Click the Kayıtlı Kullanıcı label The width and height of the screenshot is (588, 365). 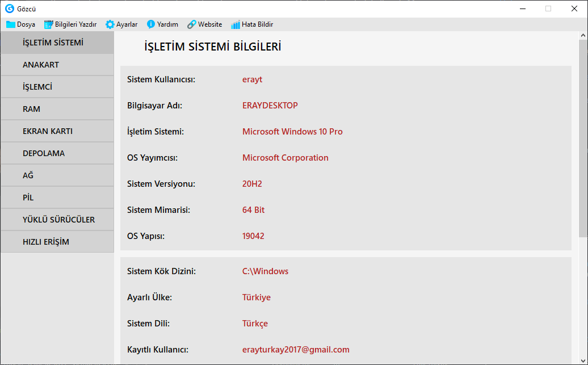pyautogui.click(x=158, y=350)
